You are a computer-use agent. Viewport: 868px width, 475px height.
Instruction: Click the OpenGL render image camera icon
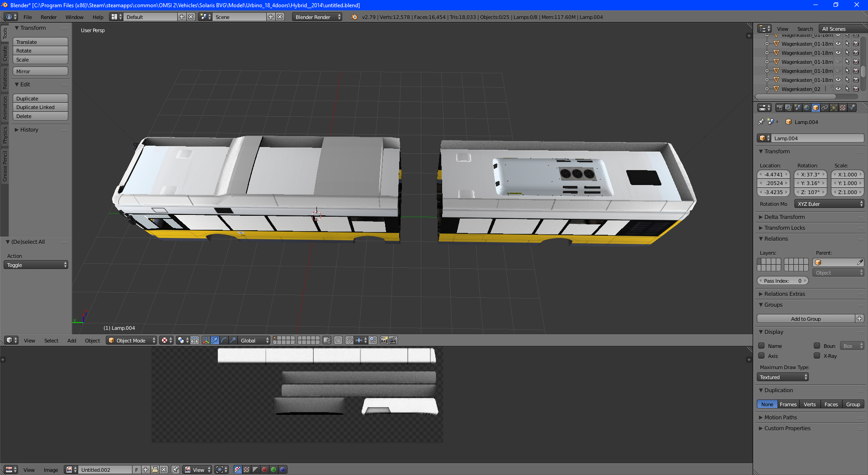(384, 340)
